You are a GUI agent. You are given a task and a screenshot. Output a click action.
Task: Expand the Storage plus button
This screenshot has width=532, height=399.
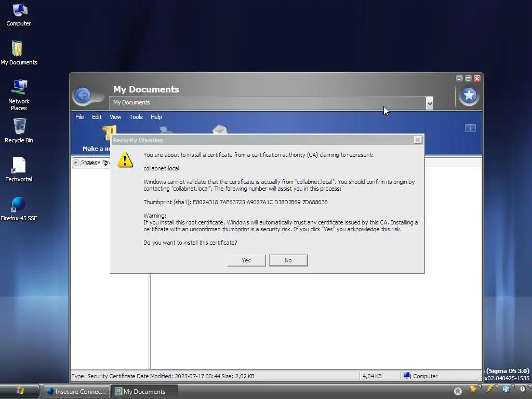(x=76, y=163)
